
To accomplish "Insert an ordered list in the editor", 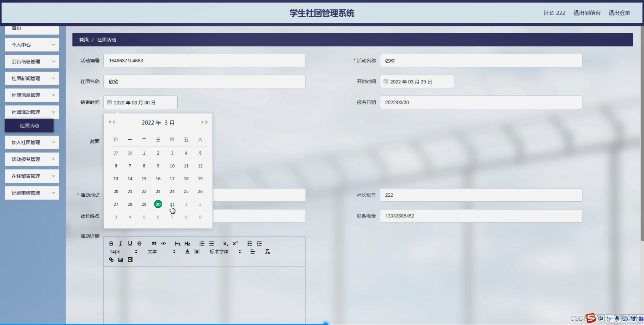I will coord(202,243).
